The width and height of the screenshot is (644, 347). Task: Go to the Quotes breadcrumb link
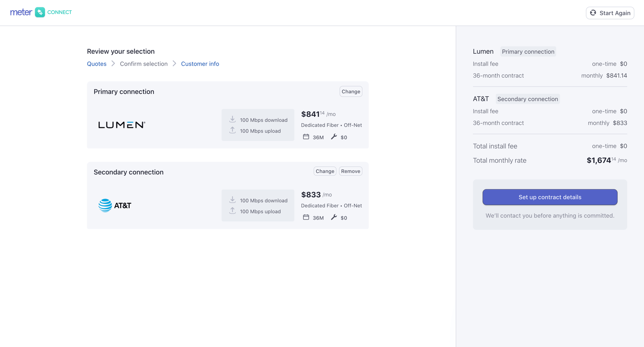point(97,64)
